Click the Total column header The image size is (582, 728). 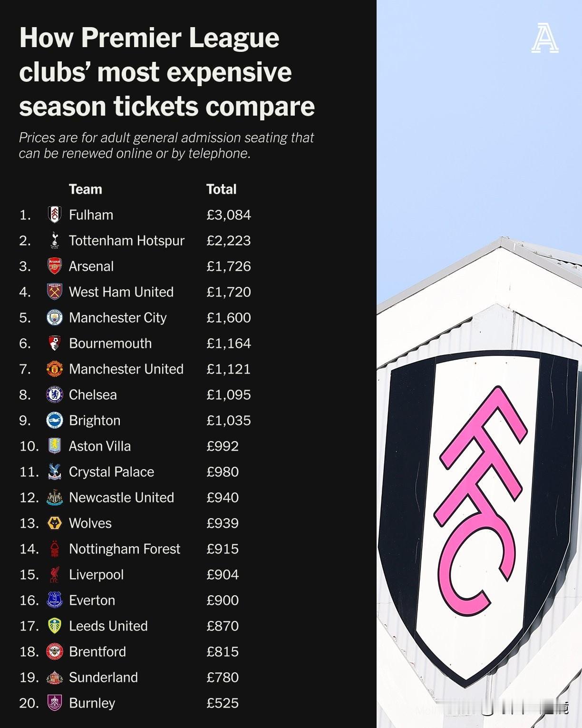[x=221, y=189]
